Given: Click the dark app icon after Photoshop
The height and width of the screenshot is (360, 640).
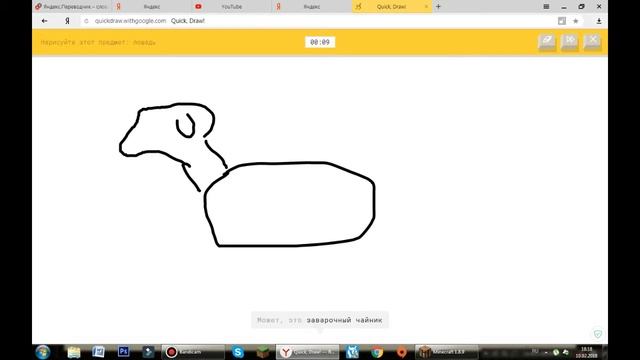Looking at the screenshot, I should coord(148,352).
